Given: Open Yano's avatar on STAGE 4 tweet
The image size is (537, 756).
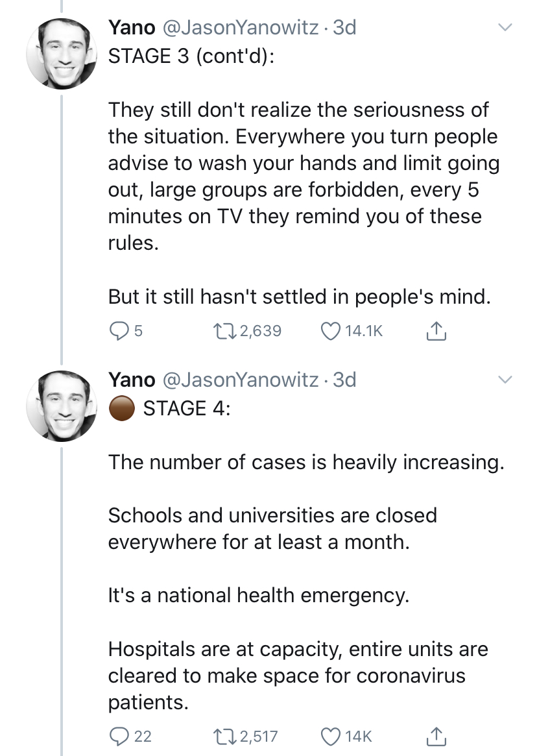Looking at the screenshot, I should (62, 406).
